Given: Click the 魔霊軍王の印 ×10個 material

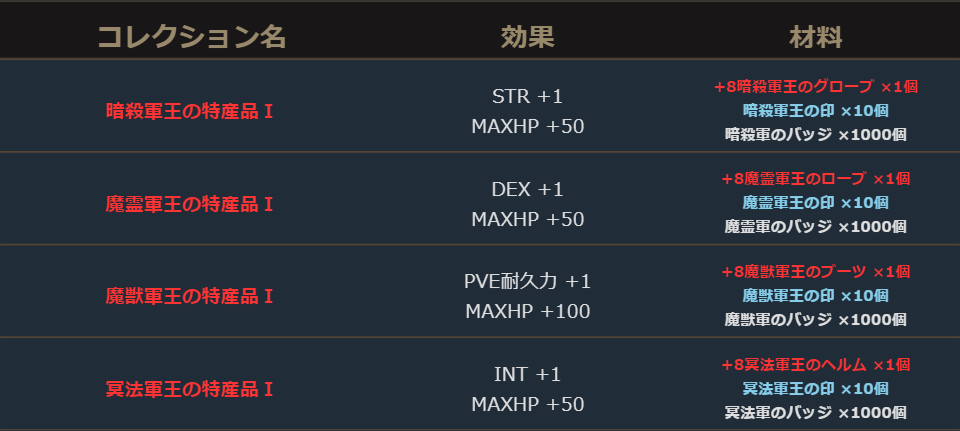Looking at the screenshot, I should pos(815,203).
